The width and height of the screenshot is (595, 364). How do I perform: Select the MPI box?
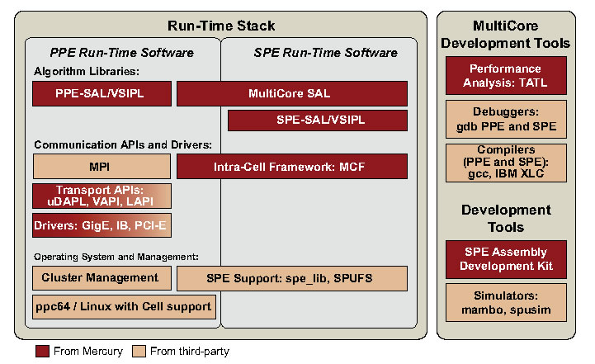pyautogui.click(x=102, y=166)
